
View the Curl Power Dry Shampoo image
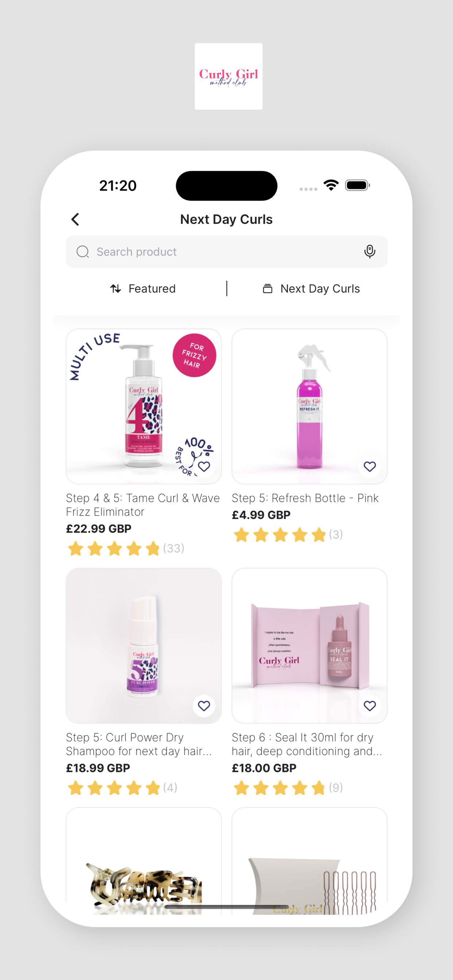point(143,646)
